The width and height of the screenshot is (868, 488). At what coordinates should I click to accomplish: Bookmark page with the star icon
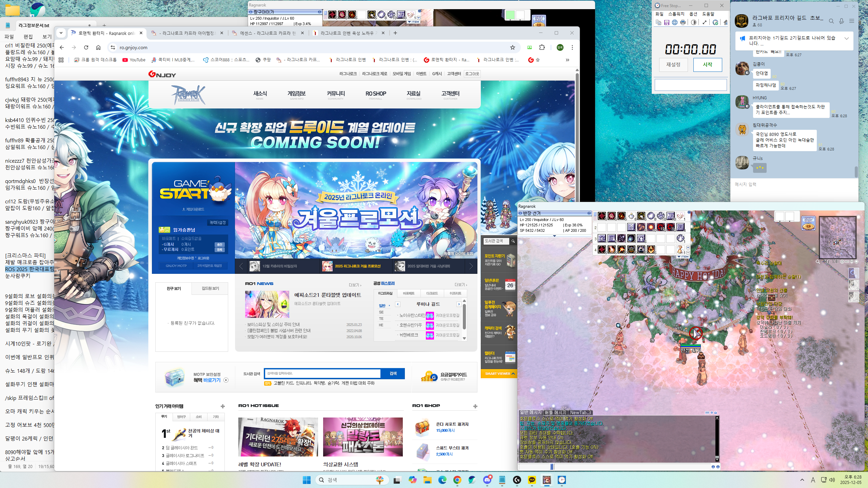click(513, 47)
